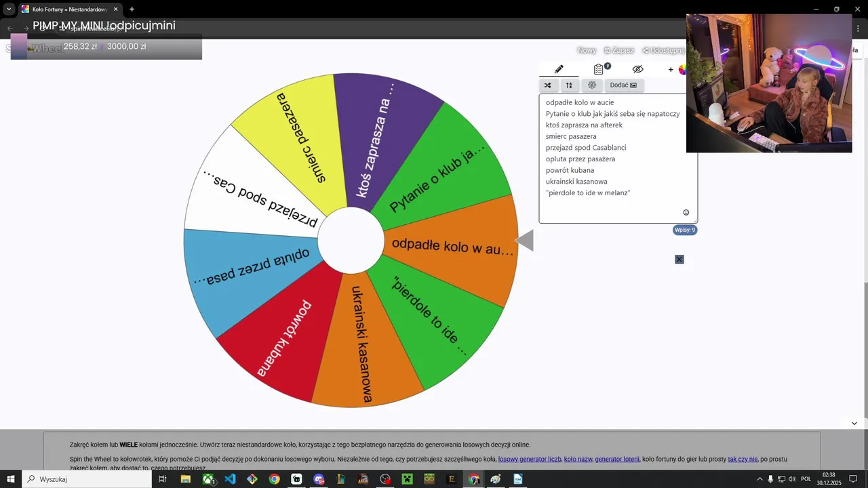Viewport: 868px width, 488px height.
Task: Open the 'koło nazw' link
Action: click(578, 459)
